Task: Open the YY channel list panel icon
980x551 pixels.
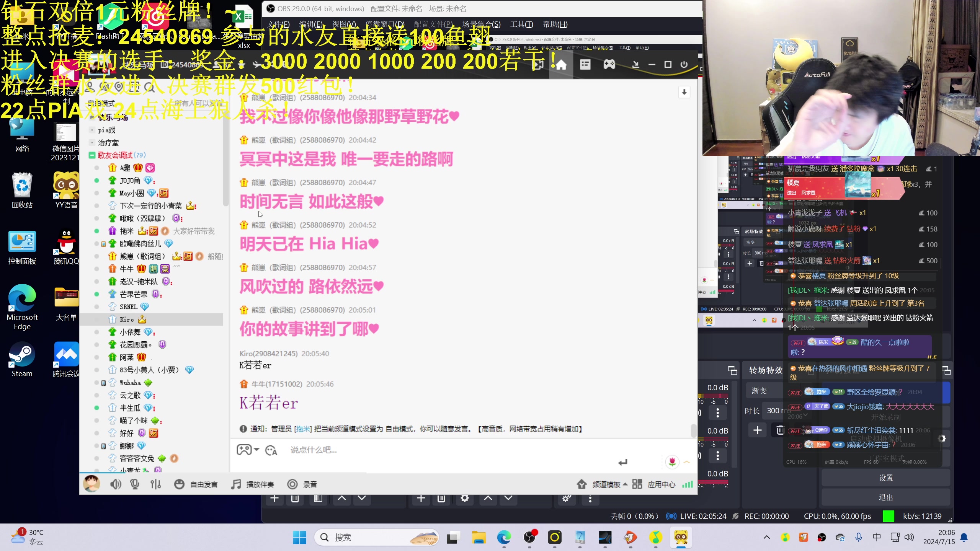Action: [585, 65]
